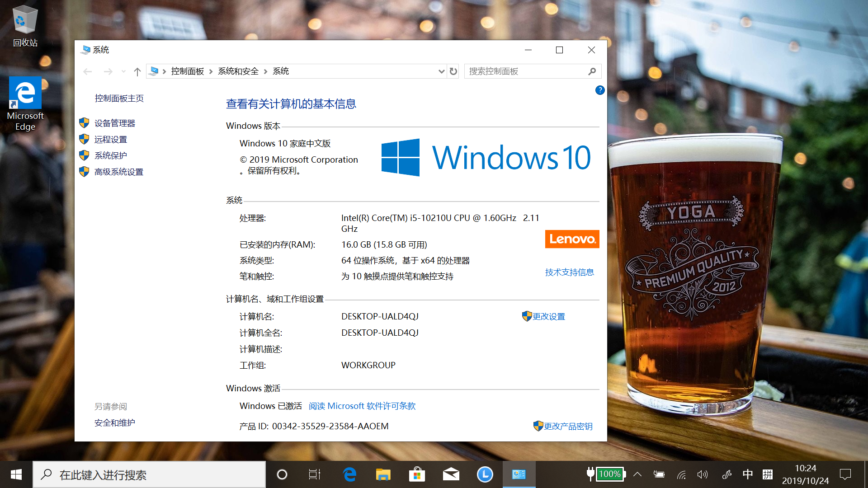
Task: Click the battery 100% indicator
Action: pos(606,474)
